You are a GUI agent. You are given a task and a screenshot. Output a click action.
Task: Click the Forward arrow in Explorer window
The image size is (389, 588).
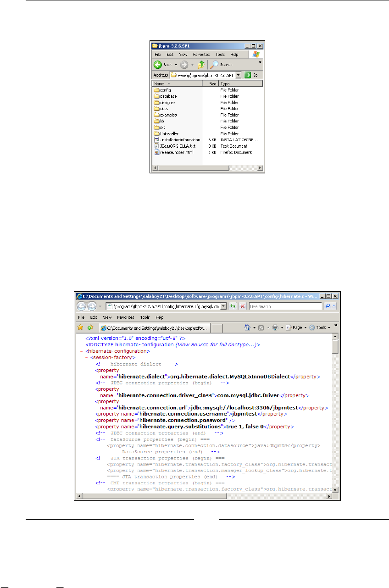(183, 65)
